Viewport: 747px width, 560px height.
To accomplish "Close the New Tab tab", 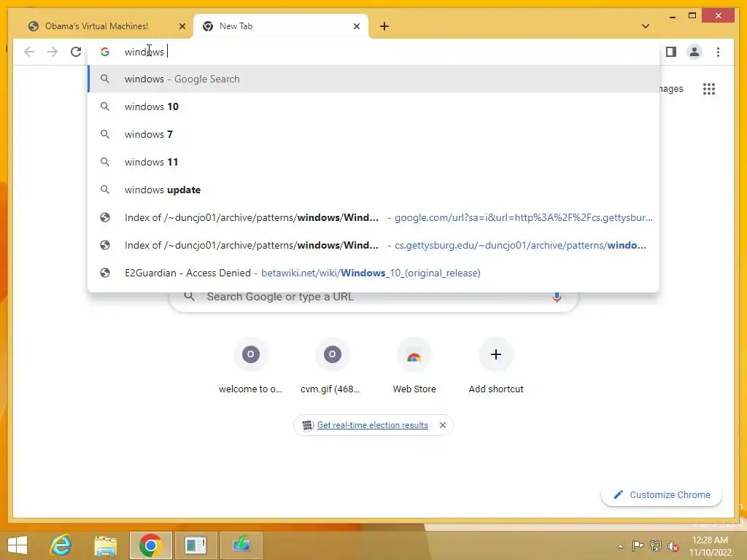I will click(356, 26).
